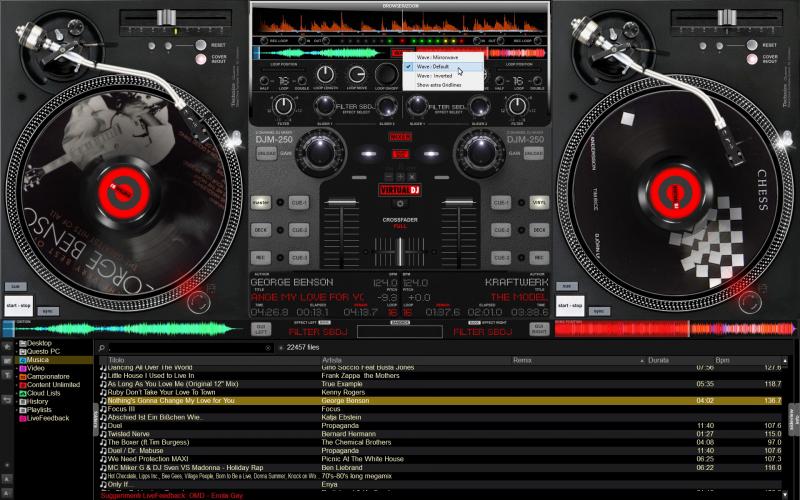
Task: Expand the Desktop folder
Action: (17, 343)
